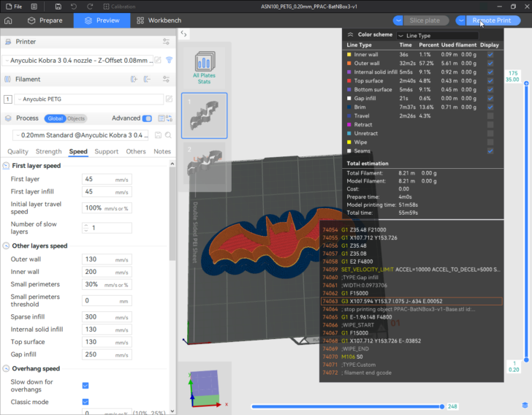Viewport: 532px width, 415px height.
Task: Open the Strength settings tab
Action: click(x=49, y=151)
